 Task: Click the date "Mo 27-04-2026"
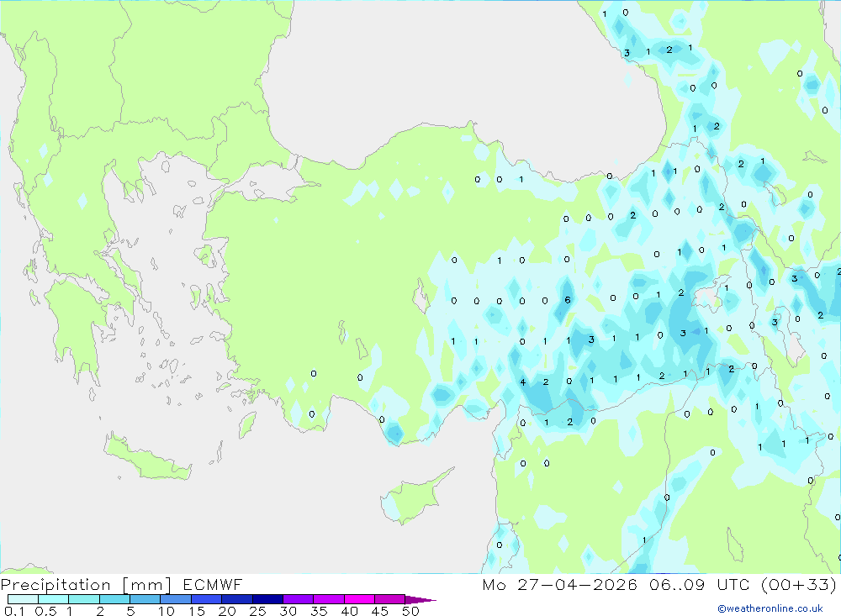559,584
